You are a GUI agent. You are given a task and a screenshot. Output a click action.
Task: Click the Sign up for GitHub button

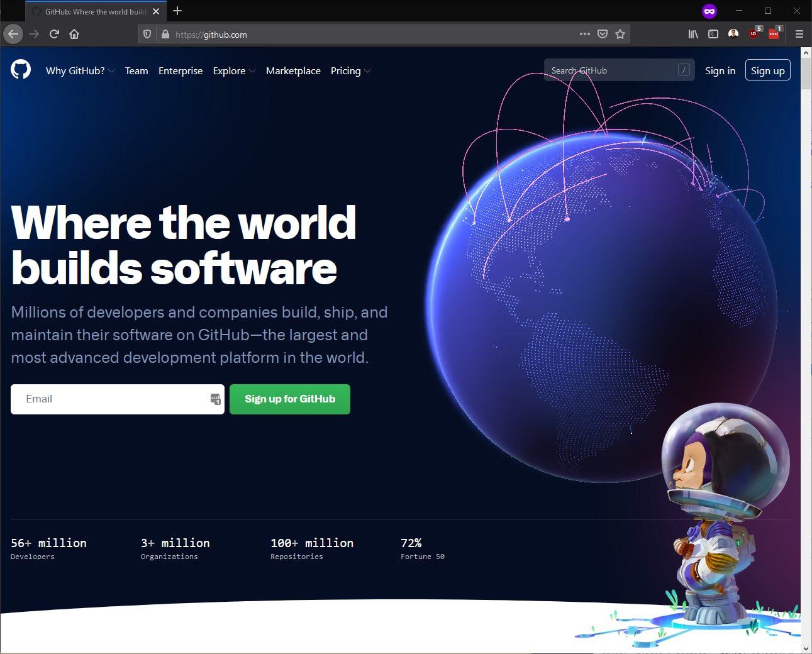pyautogui.click(x=289, y=399)
